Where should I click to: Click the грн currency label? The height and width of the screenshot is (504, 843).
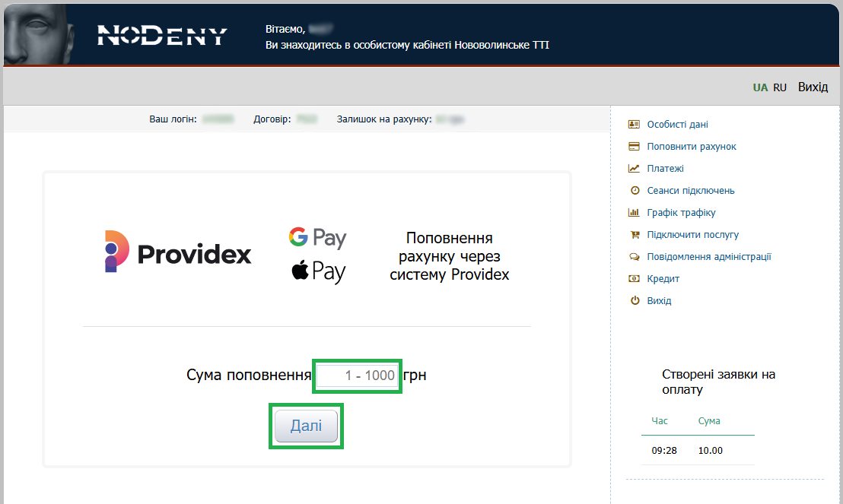[x=415, y=375]
